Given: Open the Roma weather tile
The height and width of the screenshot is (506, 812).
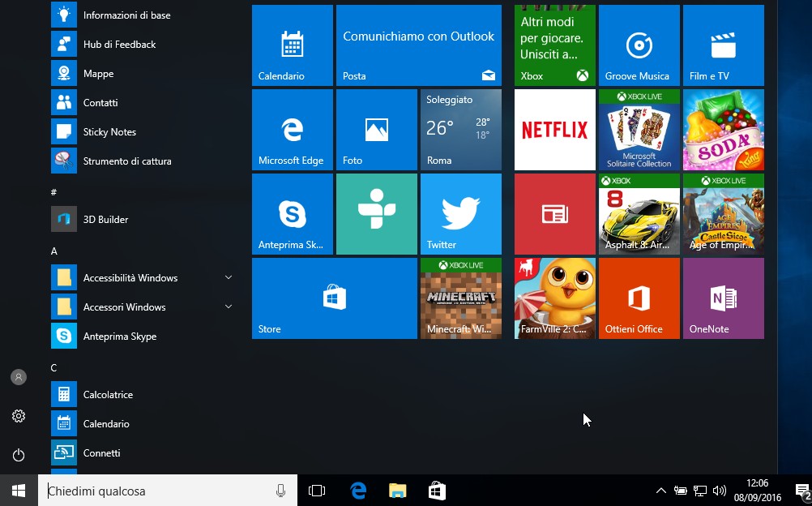Looking at the screenshot, I should point(461,130).
